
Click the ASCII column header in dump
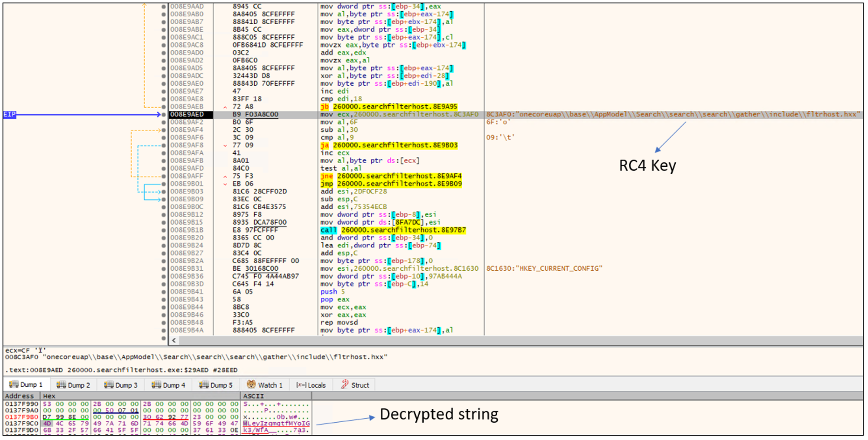[x=253, y=396]
